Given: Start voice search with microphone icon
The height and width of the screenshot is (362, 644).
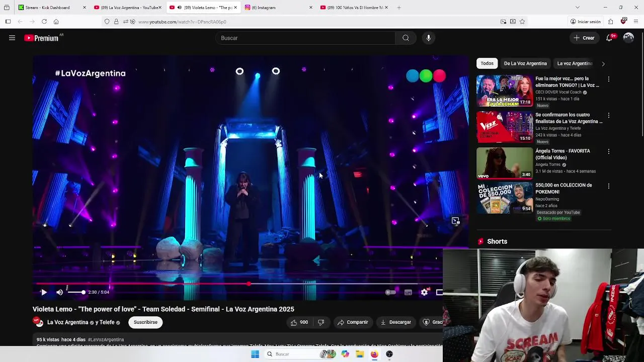Looking at the screenshot, I should click(429, 38).
